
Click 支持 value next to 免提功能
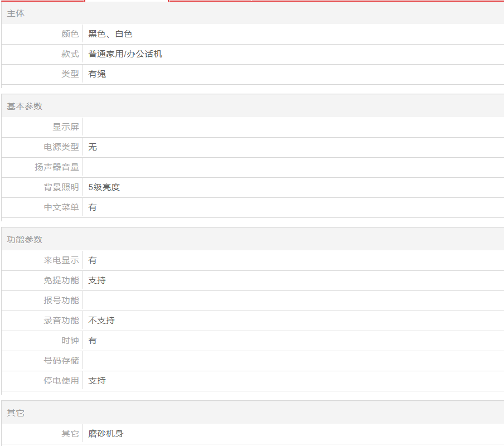tap(97, 280)
